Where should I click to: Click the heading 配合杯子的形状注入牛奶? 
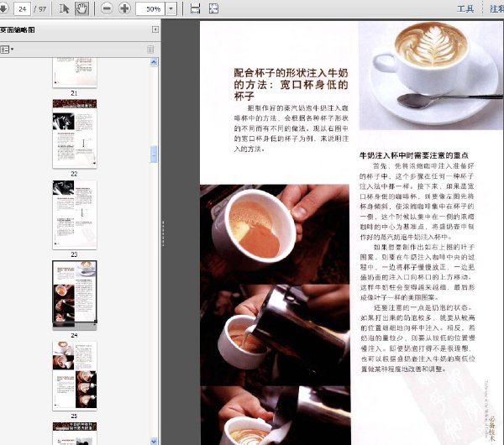pos(291,73)
